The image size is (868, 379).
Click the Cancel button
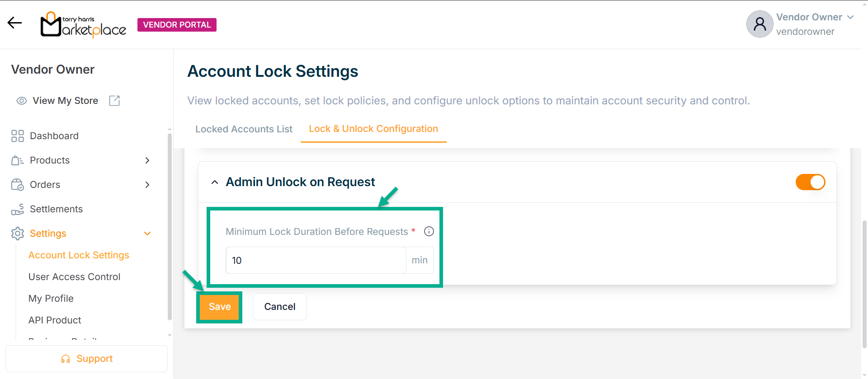(279, 307)
